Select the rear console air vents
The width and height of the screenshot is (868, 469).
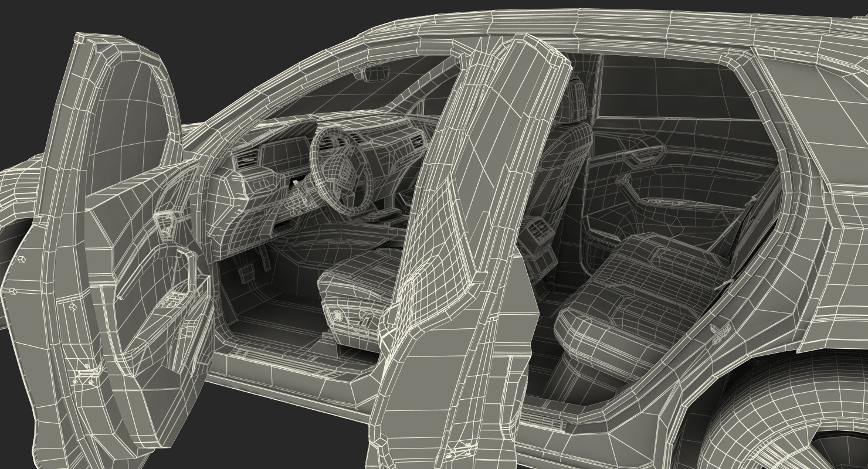point(537,230)
